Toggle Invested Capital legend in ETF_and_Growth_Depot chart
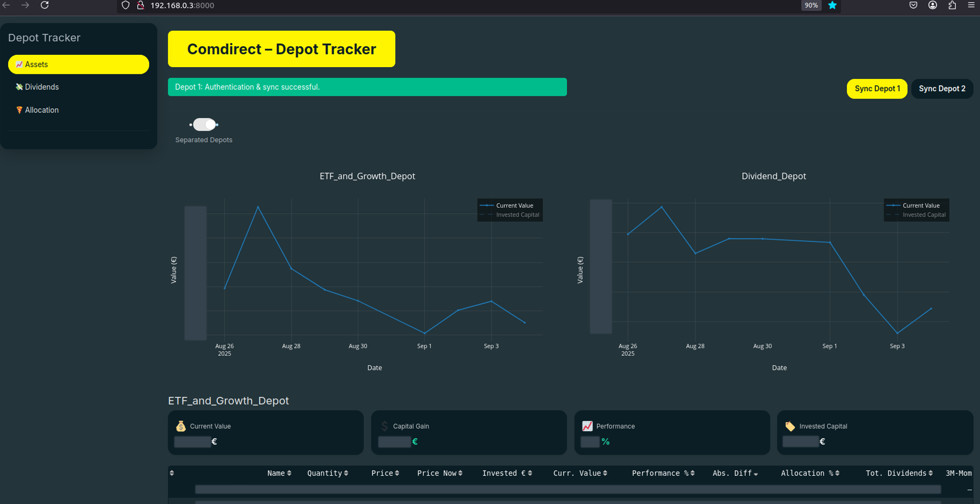 click(x=510, y=215)
